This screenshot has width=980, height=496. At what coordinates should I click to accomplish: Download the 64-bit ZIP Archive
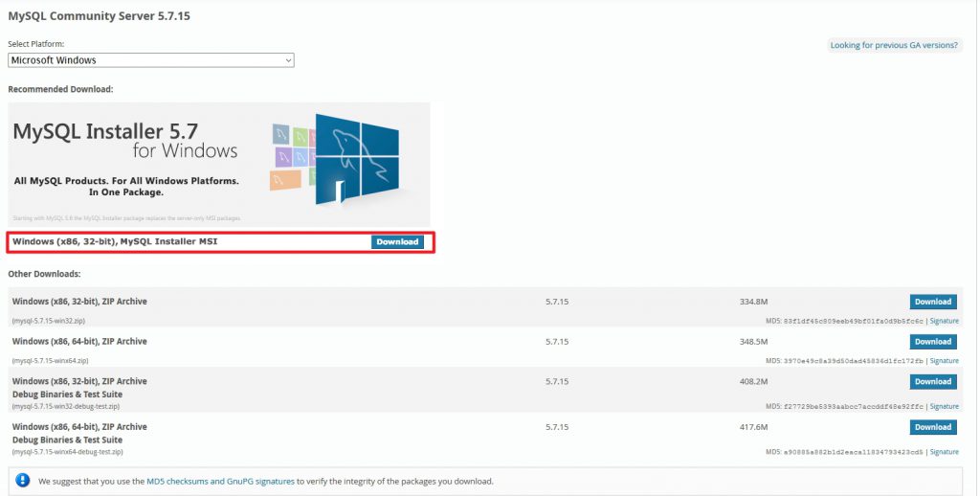[x=932, y=342]
